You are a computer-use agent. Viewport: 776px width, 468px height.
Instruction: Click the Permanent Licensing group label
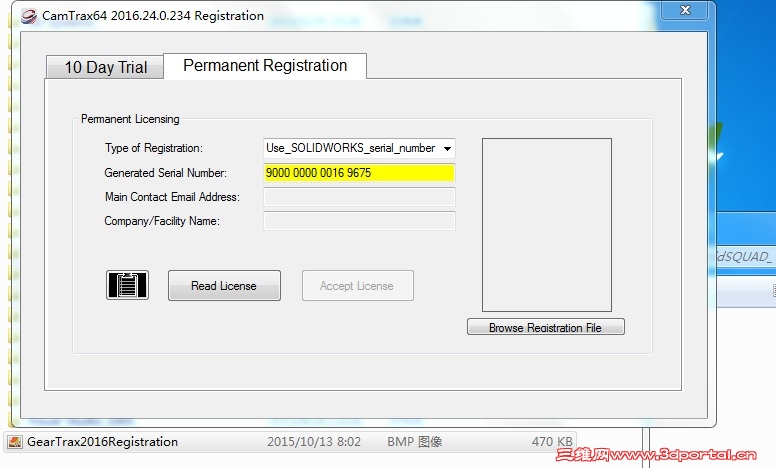coord(130,119)
